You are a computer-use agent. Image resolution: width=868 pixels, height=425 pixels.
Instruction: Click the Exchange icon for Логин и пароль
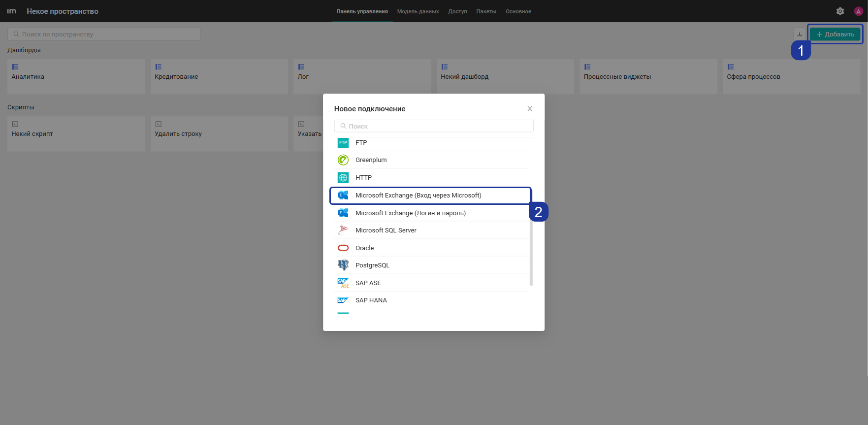343,213
